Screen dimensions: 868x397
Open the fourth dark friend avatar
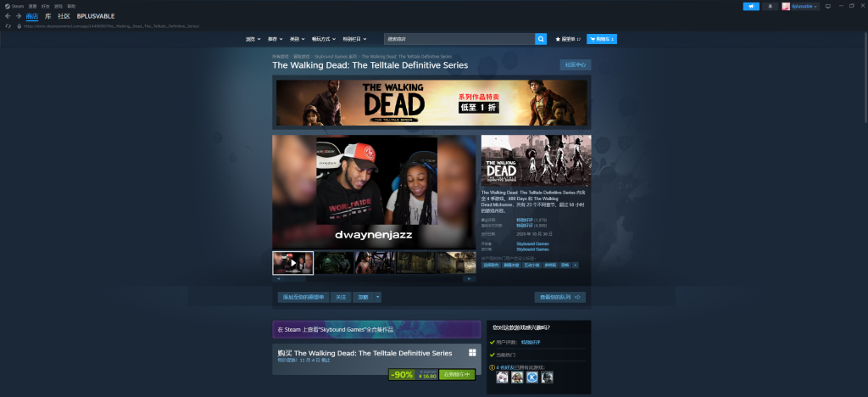tap(547, 377)
